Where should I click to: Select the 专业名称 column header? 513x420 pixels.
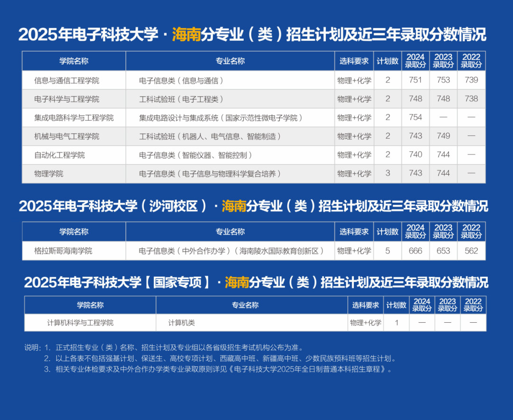tap(229, 61)
